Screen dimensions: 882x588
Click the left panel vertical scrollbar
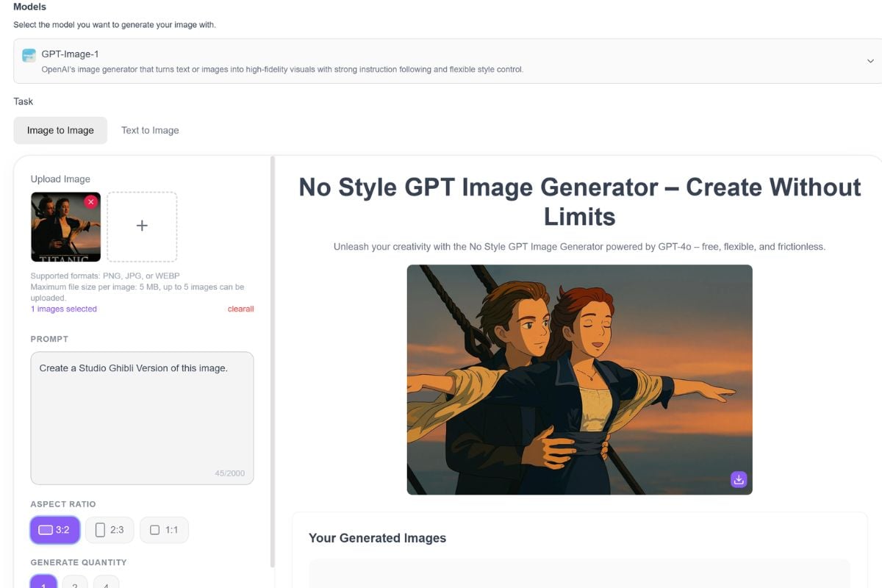[x=273, y=360]
